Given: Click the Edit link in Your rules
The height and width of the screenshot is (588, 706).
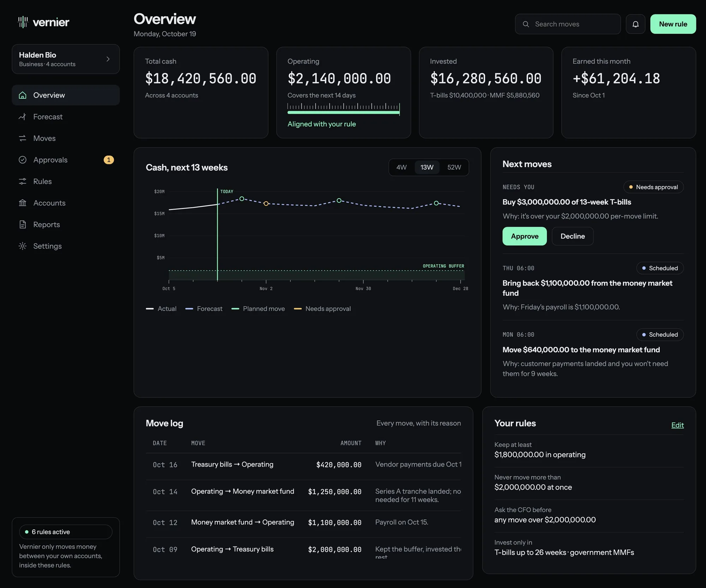Looking at the screenshot, I should tap(677, 425).
